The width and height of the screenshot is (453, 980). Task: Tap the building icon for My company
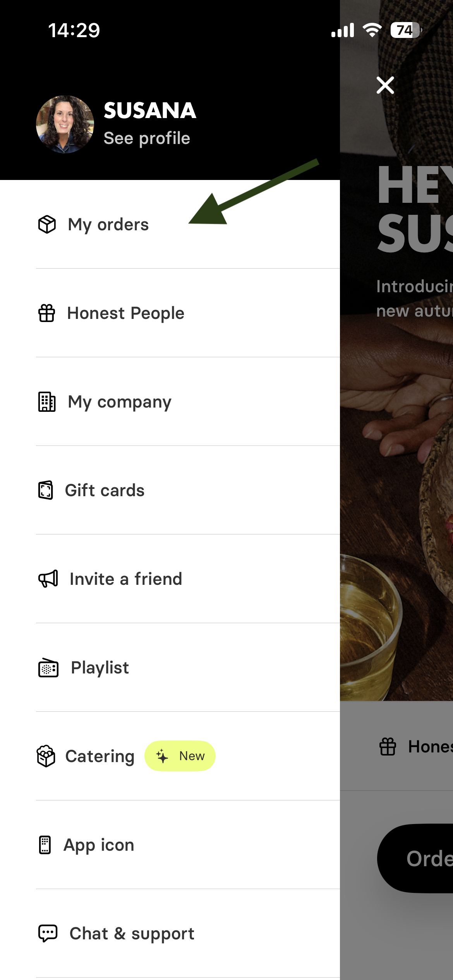[x=47, y=402]
